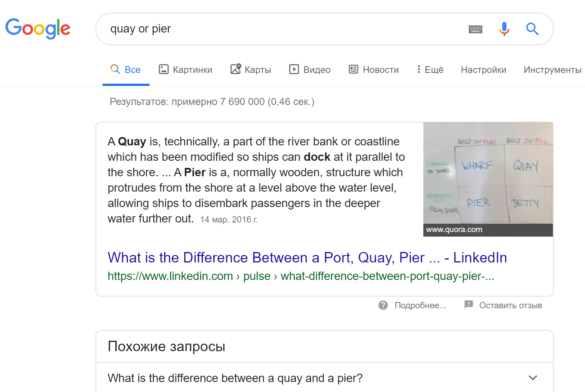Click the question mark icon beside Подробнее
Image resolution: width=585 pixels, height=392 pixels.
coord(383,305)
